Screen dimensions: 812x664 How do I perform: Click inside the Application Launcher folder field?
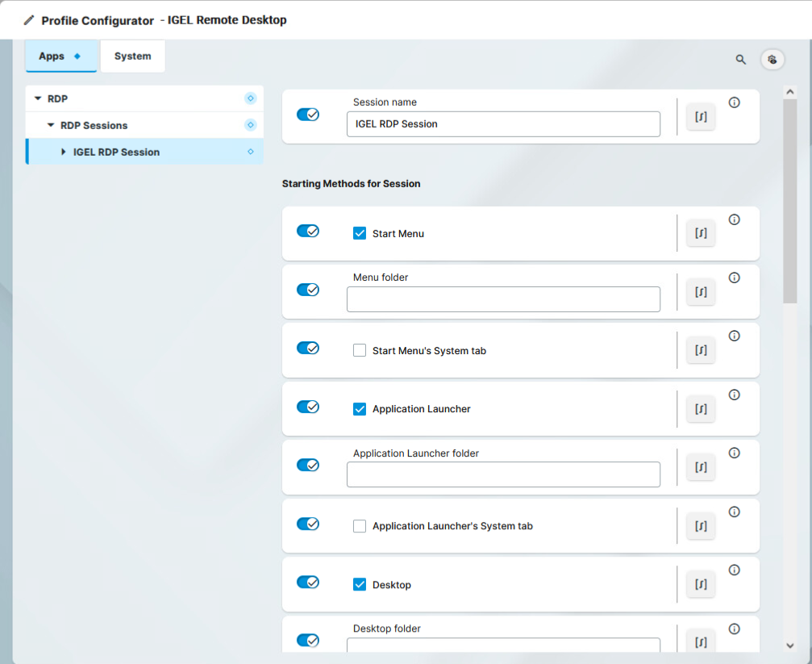coord(503,474)
